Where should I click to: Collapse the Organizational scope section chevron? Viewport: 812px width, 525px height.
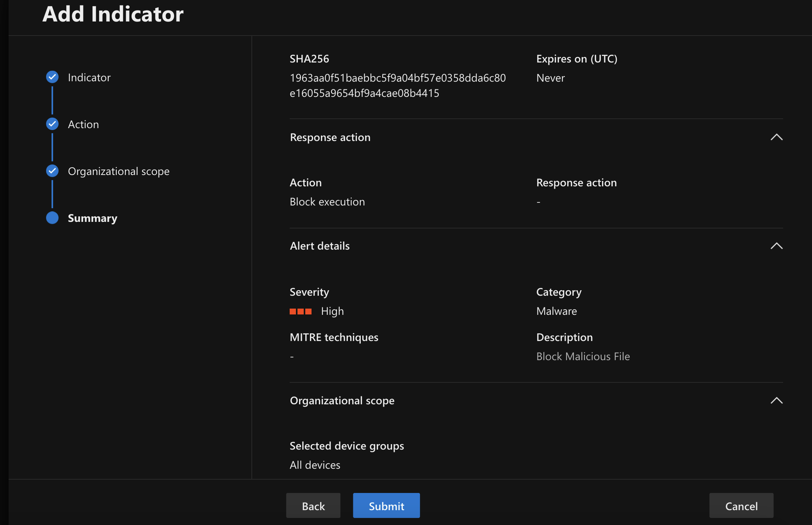(x=776, y=400)
